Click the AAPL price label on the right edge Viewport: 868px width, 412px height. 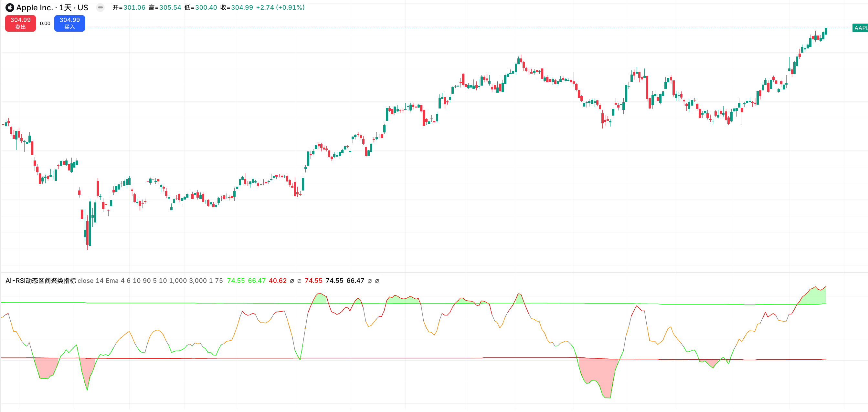point(860,28)
